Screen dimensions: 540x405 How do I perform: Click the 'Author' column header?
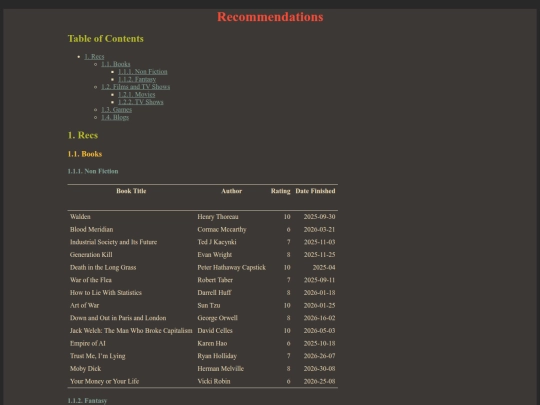[x=231, y=191]
